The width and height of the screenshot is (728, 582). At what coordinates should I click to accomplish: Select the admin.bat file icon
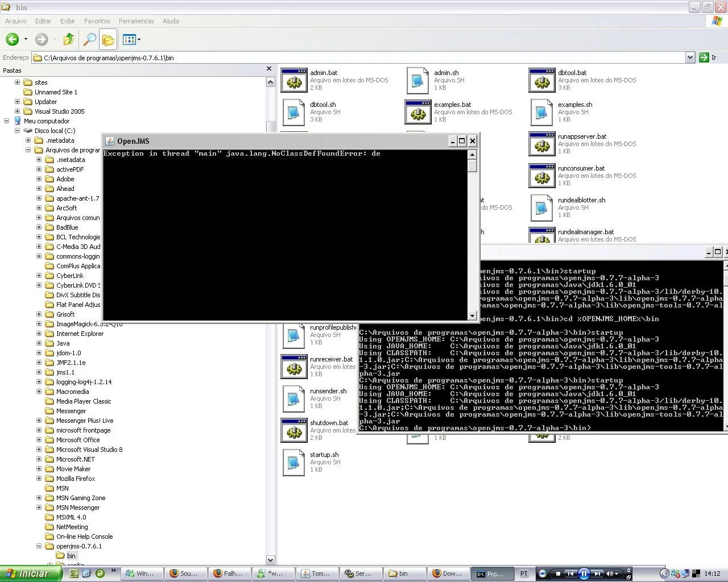point(294,80)
